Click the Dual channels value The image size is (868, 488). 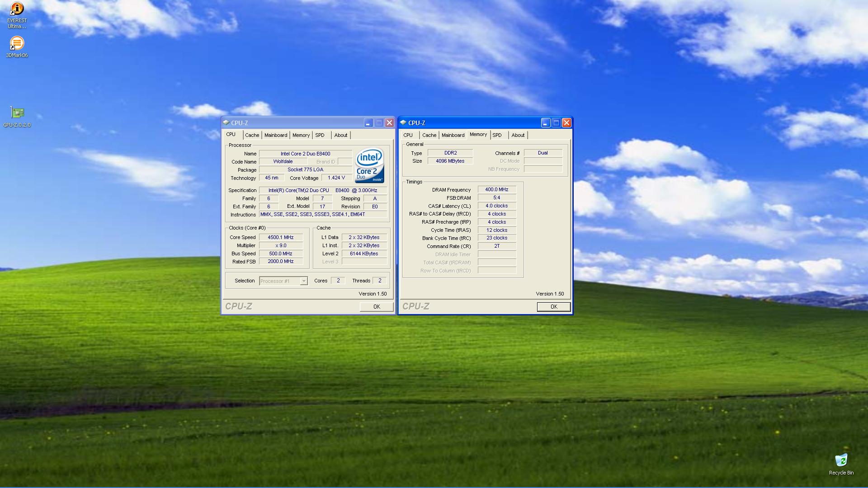point(543,153)
